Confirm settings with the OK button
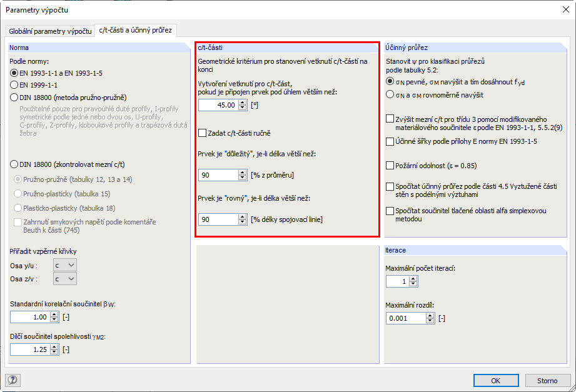Image resolution: width=576 pixels, height=392 pixels. pos(495,380)
